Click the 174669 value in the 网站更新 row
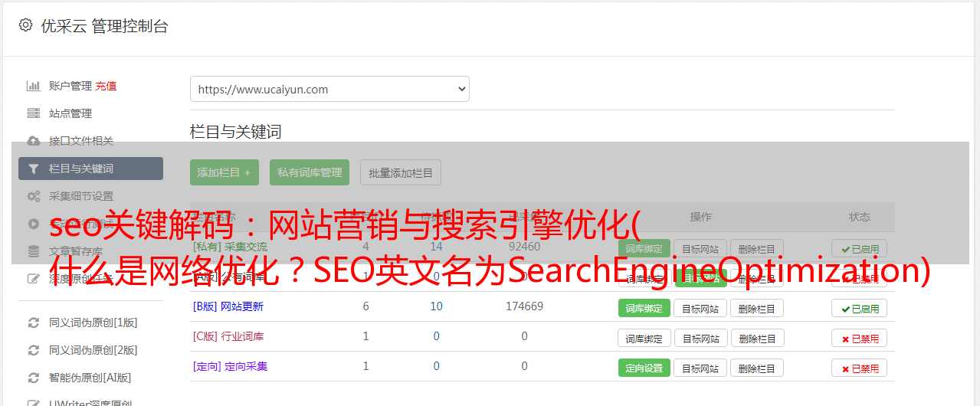The image size is (980, 406). pos(524,306)
